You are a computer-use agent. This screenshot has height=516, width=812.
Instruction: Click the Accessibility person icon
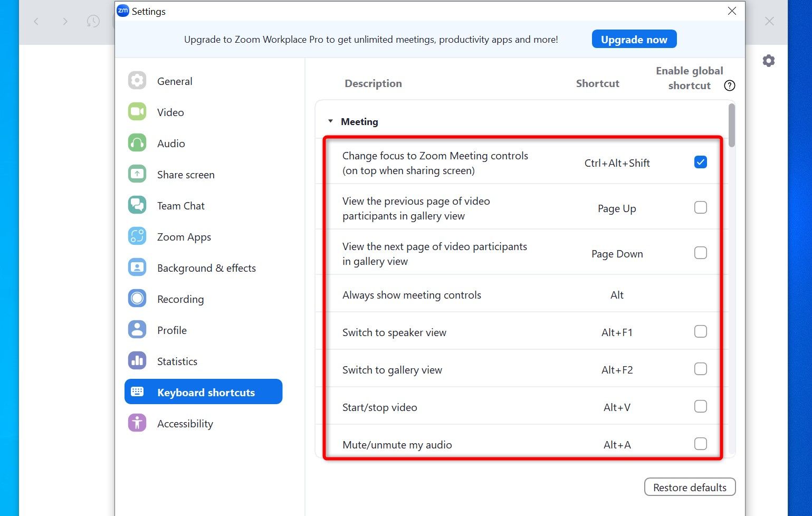tap(137, 423)
